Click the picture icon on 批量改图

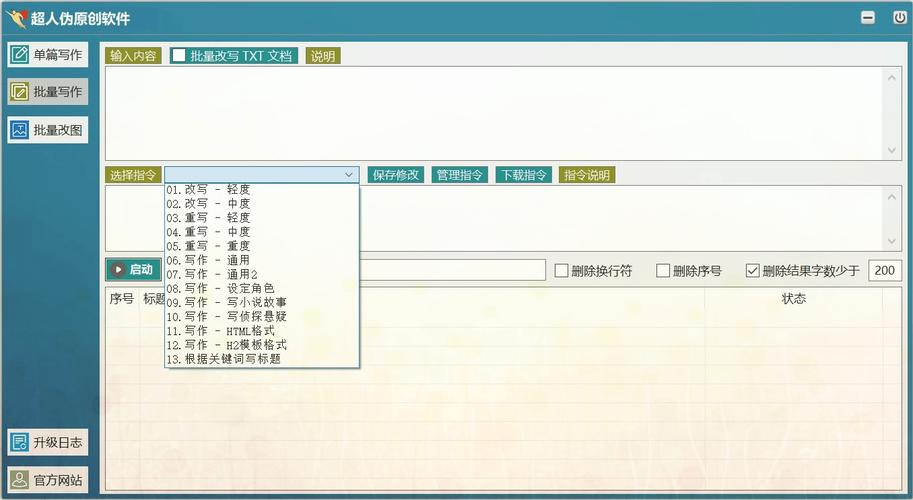click(x=19, y=130)
